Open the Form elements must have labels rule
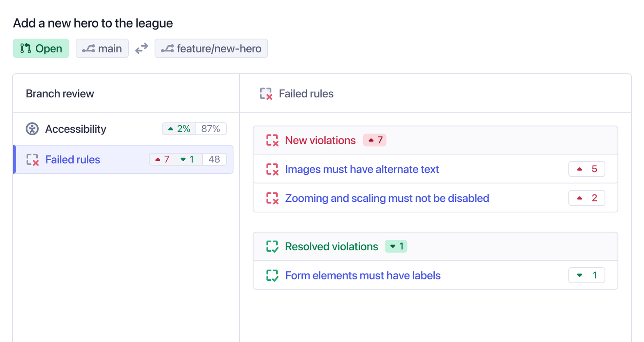This screenshot has height=342, width=644. tap(363, 275)
